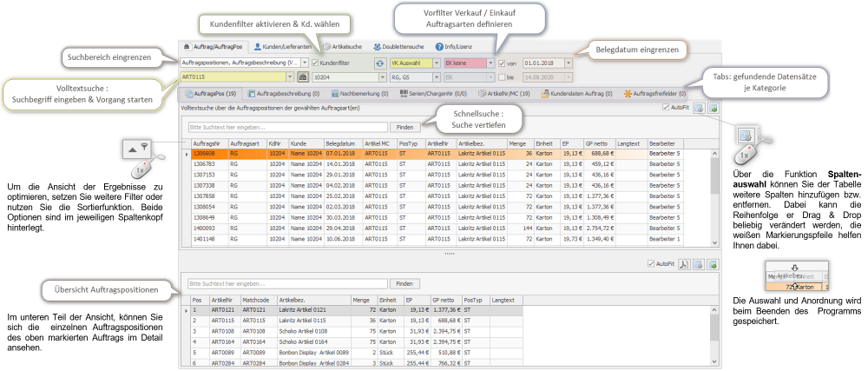Open the 'EK keine' dropdown
The image size is (868, 371).
click(x=490, y=63)
